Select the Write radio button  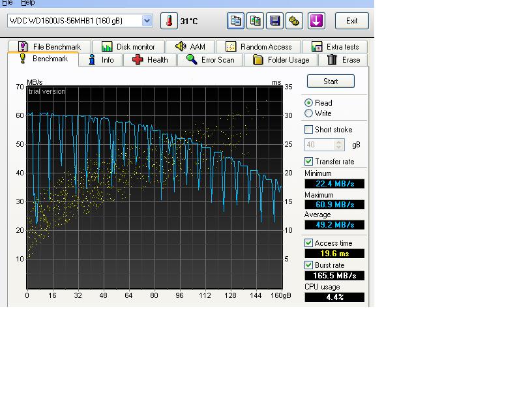coord(309,113)
